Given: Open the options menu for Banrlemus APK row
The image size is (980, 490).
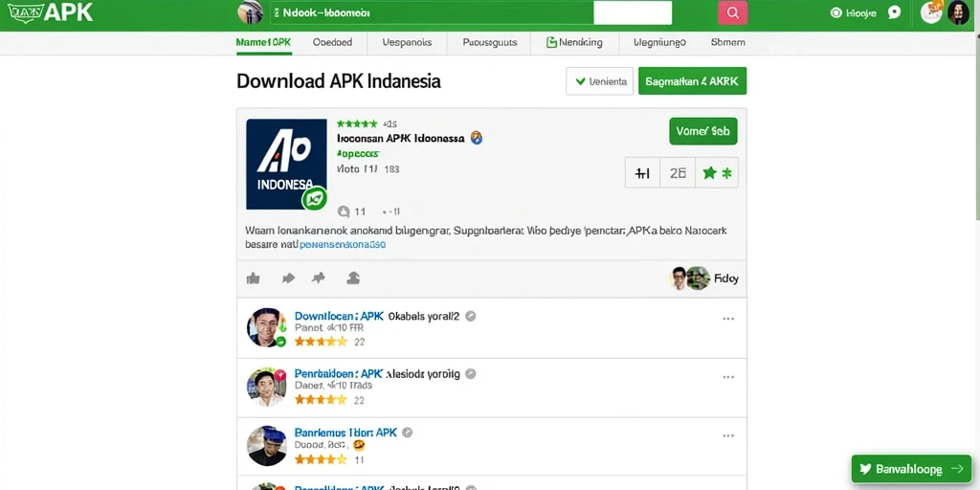Looking at the screenshot, I should click(x=728, y=435).
